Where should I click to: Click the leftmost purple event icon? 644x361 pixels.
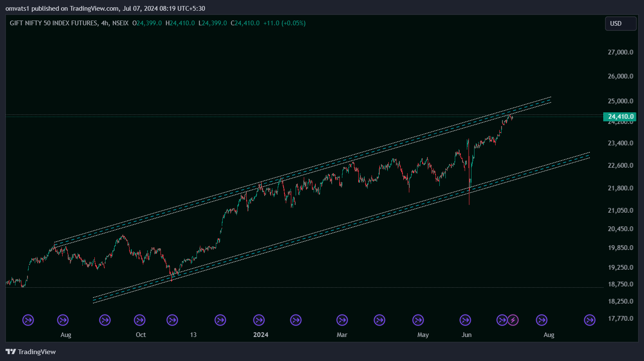click(x=28, y=320)
